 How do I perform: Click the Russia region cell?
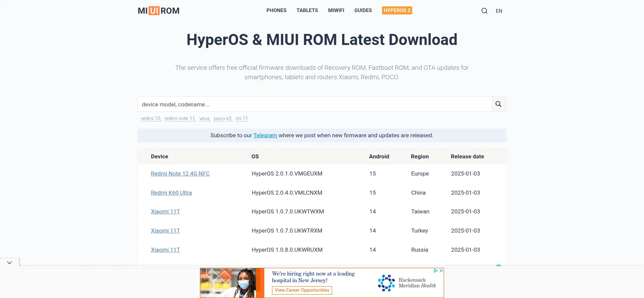point(420,250)
